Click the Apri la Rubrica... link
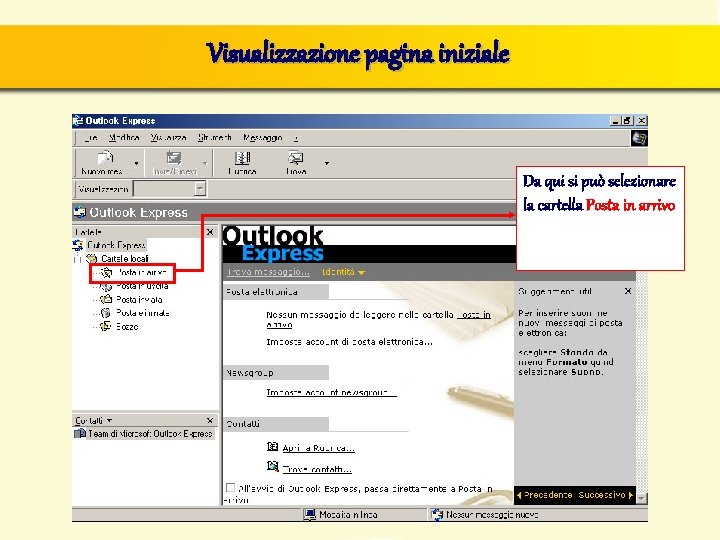The height and width of the screenshot is (540, 720). click(x=319, y=448)
